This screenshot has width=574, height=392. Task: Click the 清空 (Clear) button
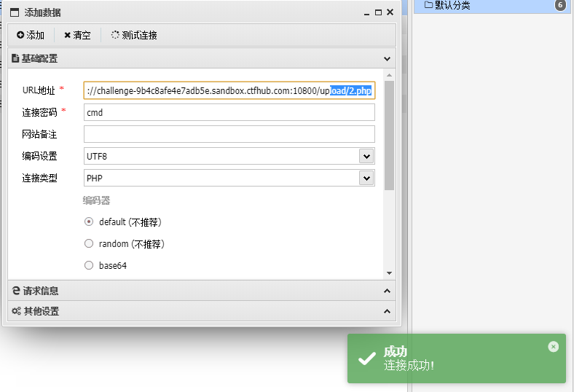pyautogui.click(x=77, y=35)
